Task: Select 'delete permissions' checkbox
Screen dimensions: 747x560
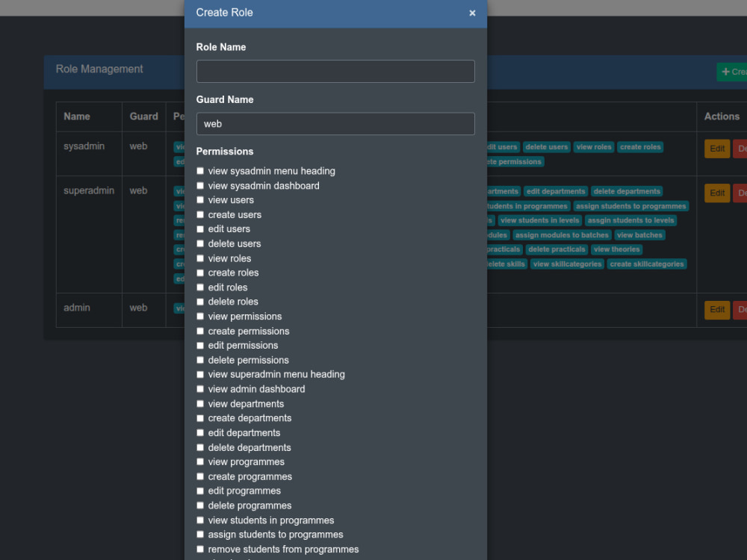Action: (200, 361)
